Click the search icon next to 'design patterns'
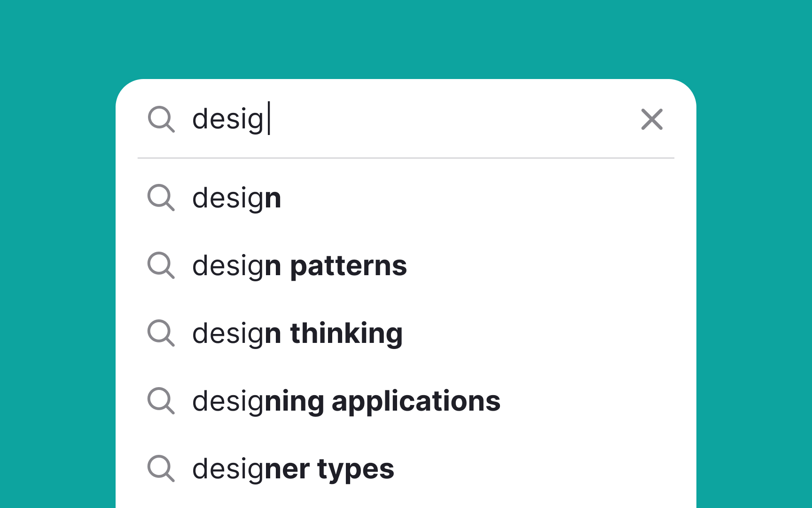This screenshot has height=508, width=812. coord(161,267)
